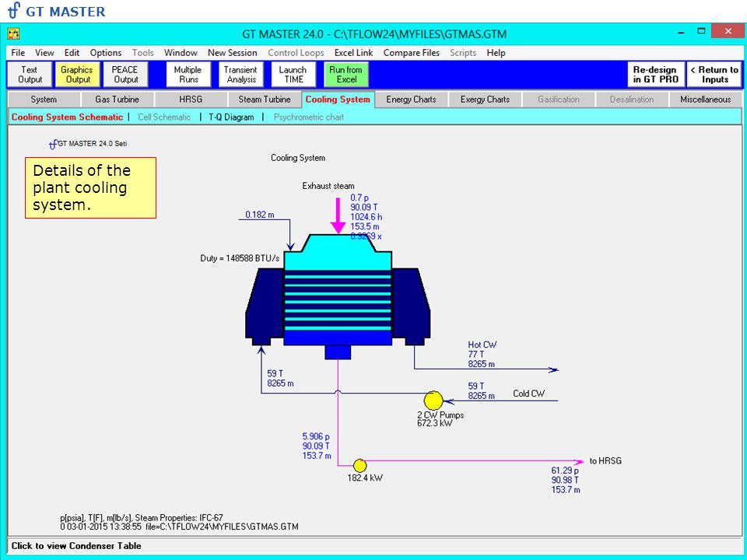The height and width of the screenshot is (560, 747).
Task: Switch to the Energy Charts tab
Action: 411,100
